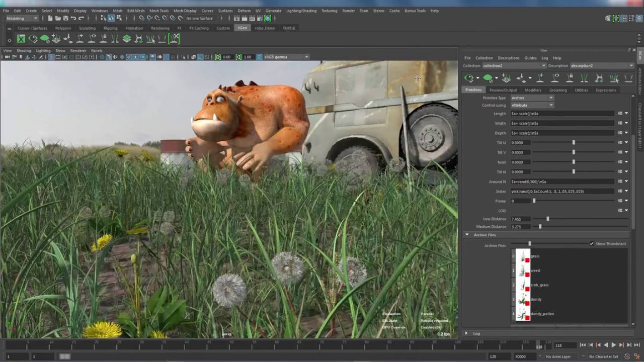Adjust the Tilt U slider
The image size is (644, 362).
573,143
